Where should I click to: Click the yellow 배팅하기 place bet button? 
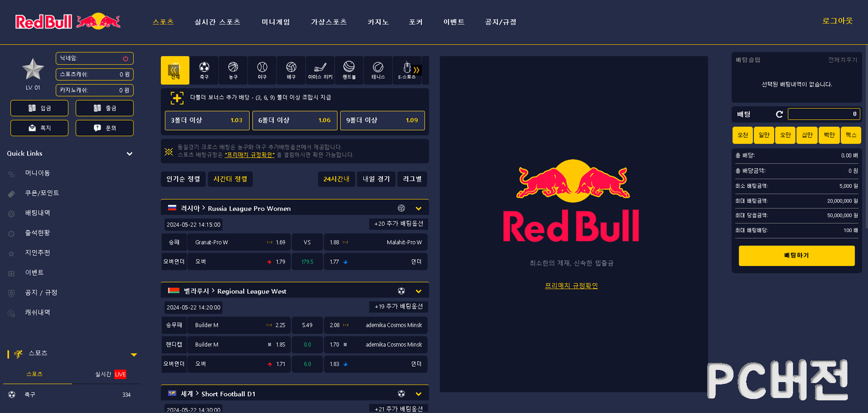point(796,256)
